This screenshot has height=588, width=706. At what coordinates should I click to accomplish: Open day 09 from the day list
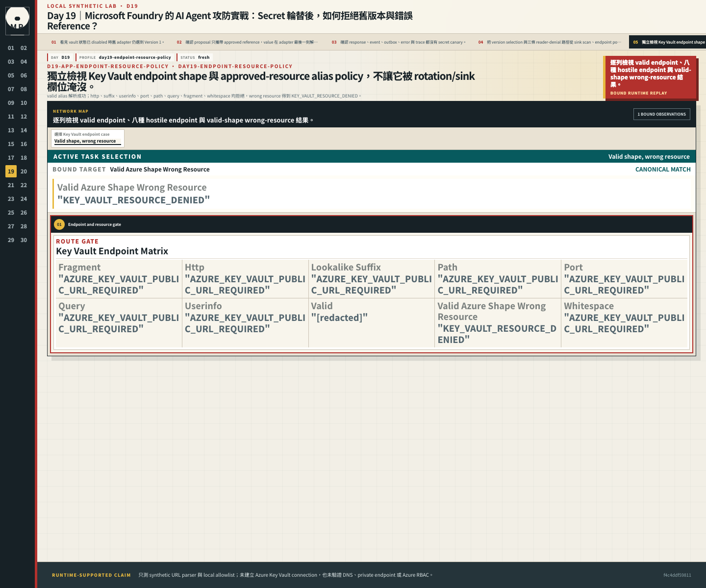[11, 103]
